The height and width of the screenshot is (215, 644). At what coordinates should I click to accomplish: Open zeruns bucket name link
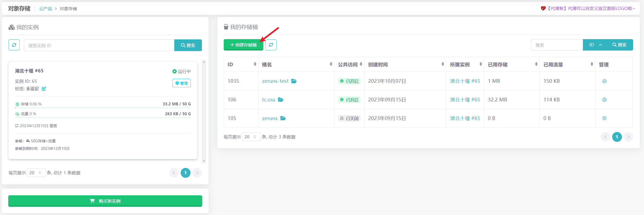pyautogui.click(x=270, y=118)
